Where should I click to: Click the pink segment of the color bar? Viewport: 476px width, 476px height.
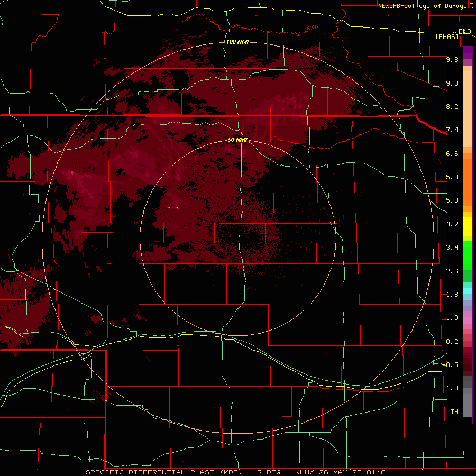point(467,321)
